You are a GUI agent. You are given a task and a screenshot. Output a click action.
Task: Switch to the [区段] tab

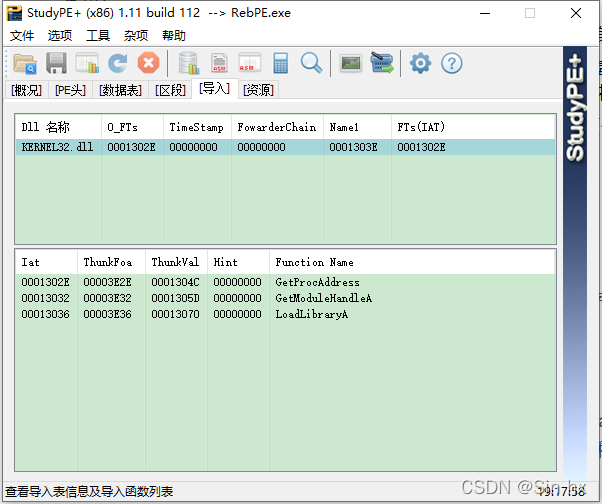pos(170,91)
